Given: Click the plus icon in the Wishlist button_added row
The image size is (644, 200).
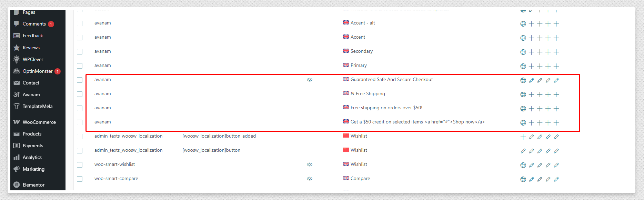Looking at the screenshot, I should 523,137.
